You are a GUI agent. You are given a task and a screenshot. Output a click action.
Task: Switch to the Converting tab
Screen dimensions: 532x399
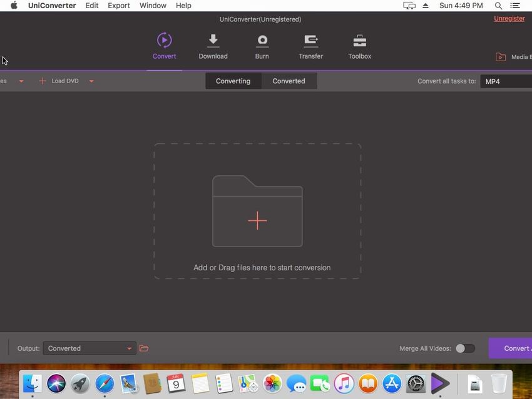click(x=233, y=81)
